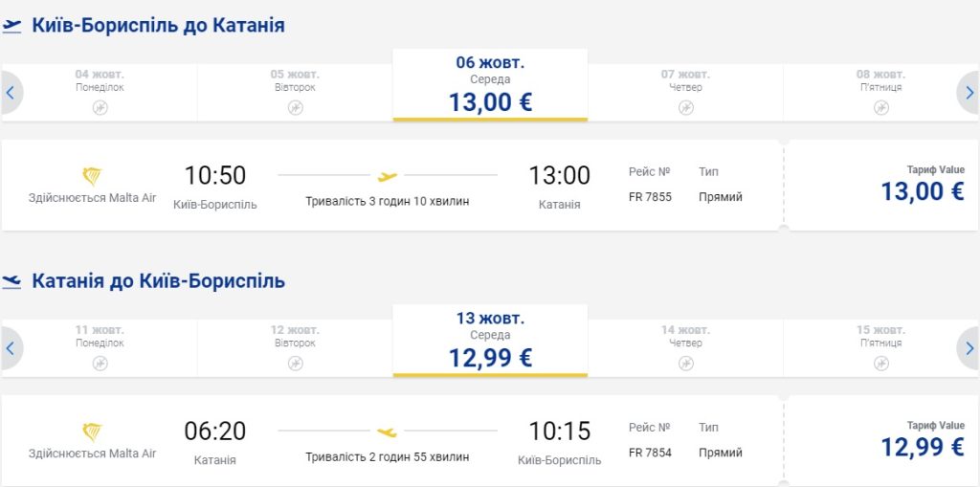Select the 06 жовт. Середа date tab

point(490,86)
